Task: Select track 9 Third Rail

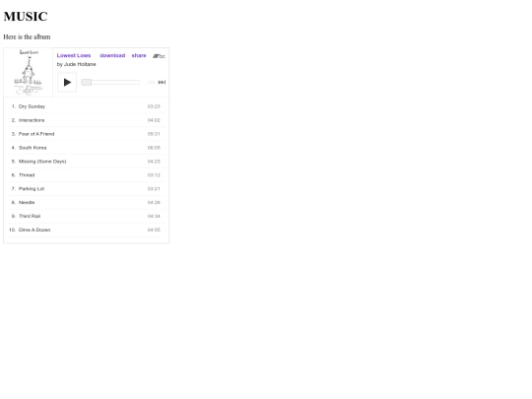Action: pyautogui.click(x=87, y=216)
